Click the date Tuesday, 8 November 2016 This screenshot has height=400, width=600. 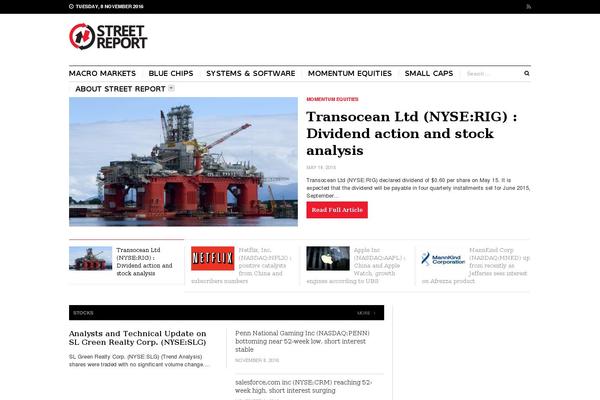point(109,7)
